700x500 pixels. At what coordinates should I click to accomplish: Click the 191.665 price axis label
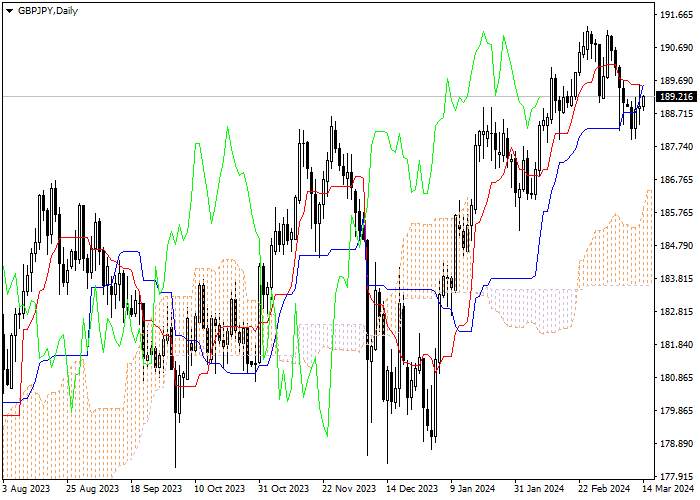(x=676, y=15)
